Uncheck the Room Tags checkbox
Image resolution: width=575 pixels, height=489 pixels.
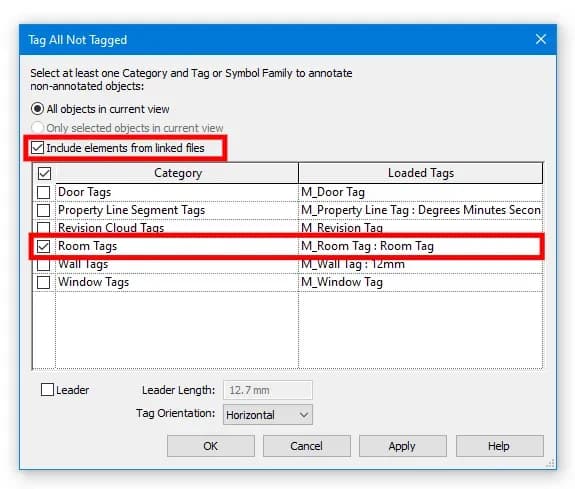[43, 246]
